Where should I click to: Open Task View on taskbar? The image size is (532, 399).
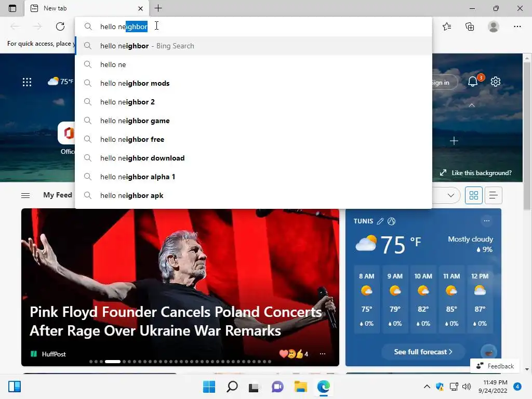[x=254, y=387]
